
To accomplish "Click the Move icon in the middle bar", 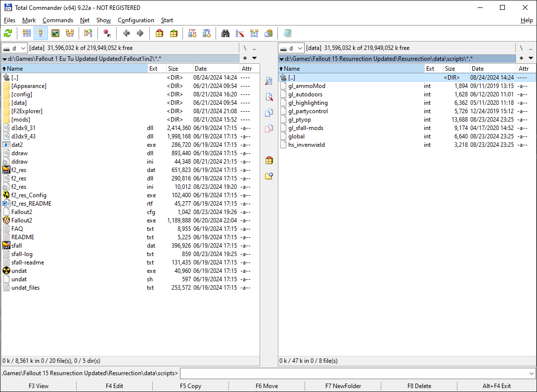I will click(269, 129).
